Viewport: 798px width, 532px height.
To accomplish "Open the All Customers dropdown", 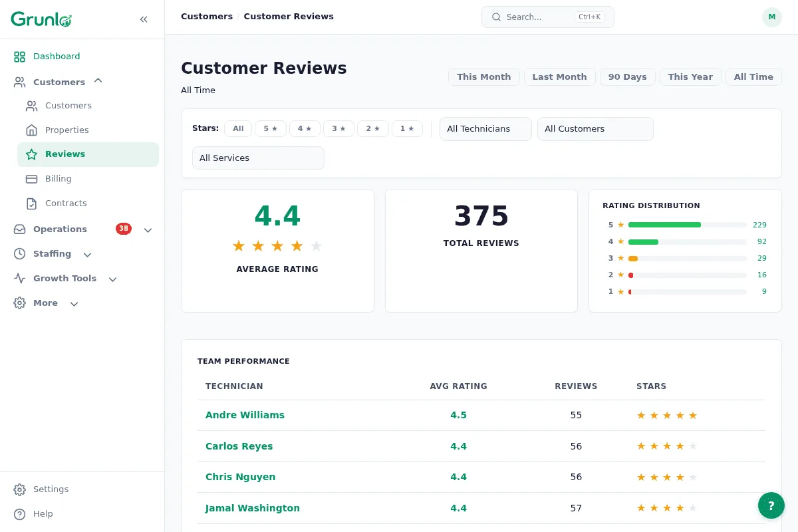I will [595, 129].
